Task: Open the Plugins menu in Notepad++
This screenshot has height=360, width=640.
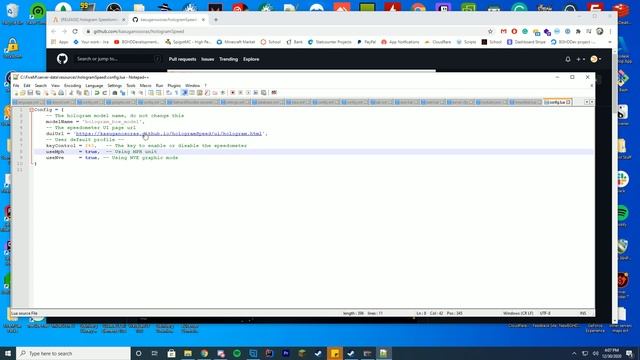Action: tap(174, 86)
